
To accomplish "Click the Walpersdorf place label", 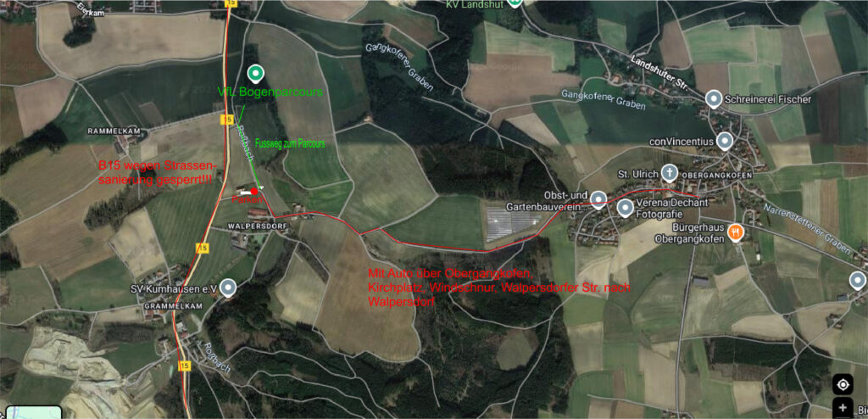I will [x=248, y=226].
